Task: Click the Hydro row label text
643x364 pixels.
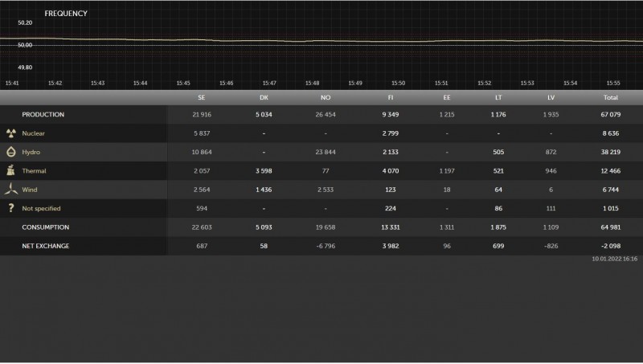Action: point(31,152)
